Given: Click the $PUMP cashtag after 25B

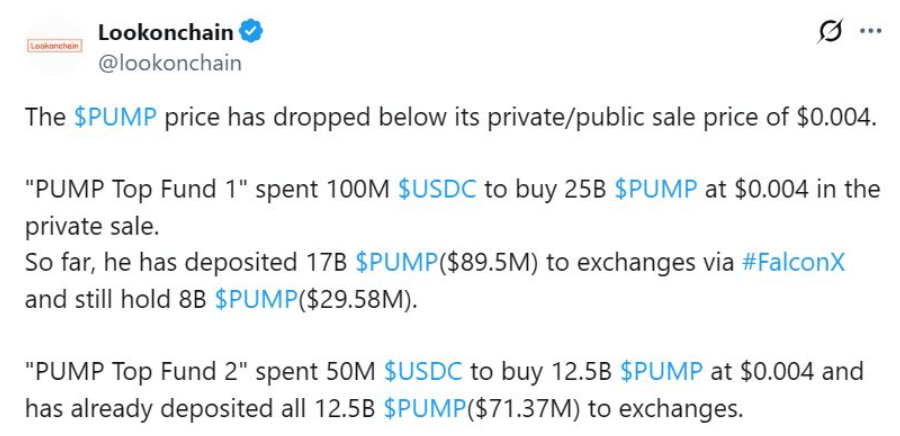Looking at the screenshot, I should [x=655, y=189].
